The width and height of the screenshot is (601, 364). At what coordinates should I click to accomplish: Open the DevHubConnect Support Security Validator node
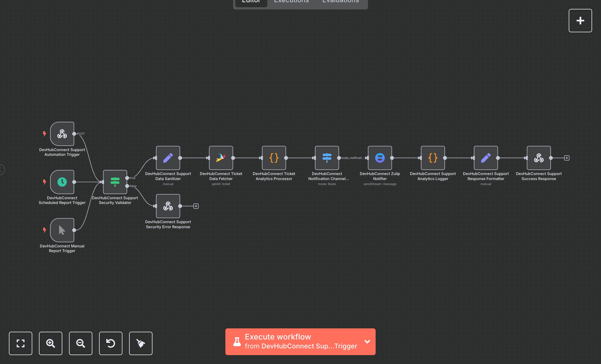pos(115,182)
